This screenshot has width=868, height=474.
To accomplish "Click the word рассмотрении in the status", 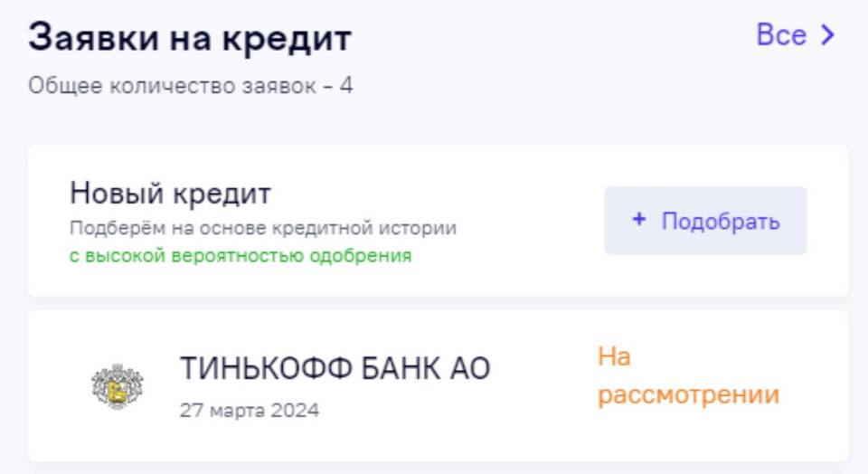I will pos(688,394).
